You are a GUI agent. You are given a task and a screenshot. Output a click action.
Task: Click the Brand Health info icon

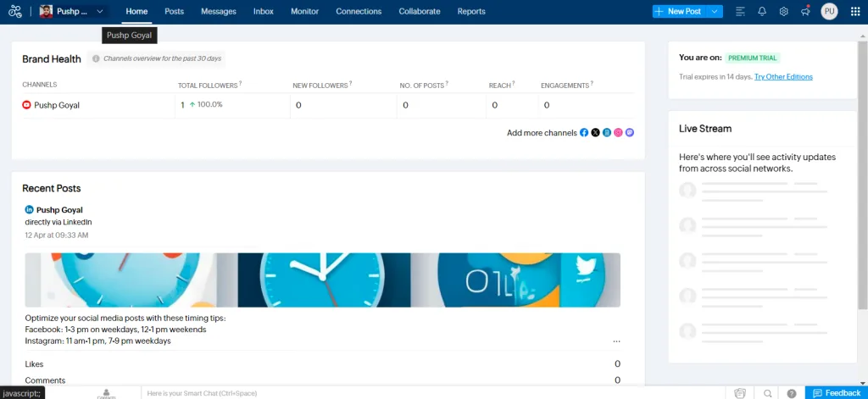(x=96, y=58)
